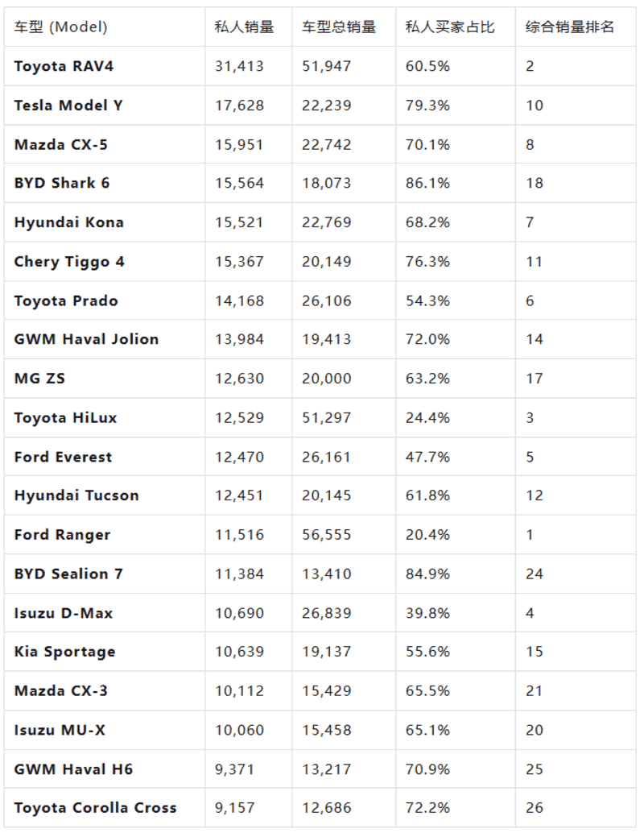Select the Kia Sportage model cell
644x837 pixels.
tap(64, 652)
